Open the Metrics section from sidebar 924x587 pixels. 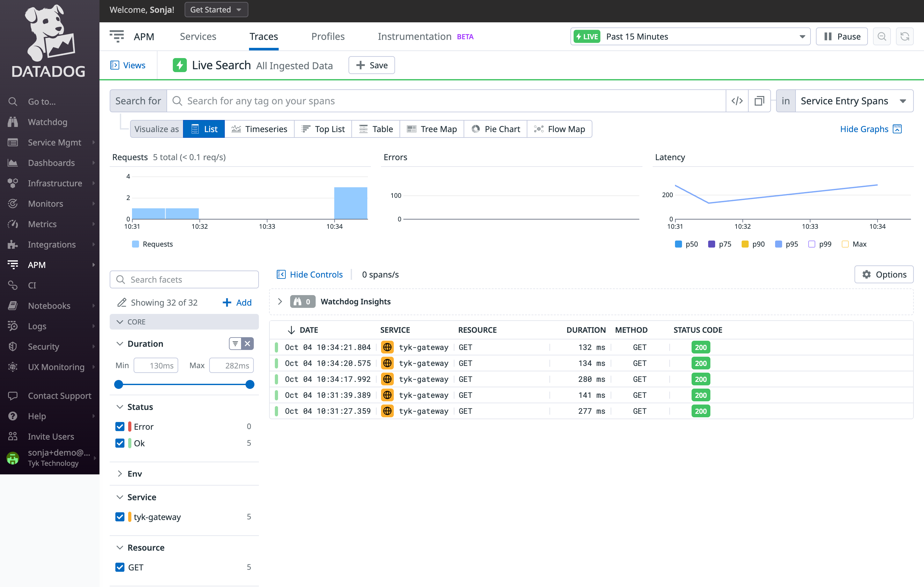coord(42,224)
